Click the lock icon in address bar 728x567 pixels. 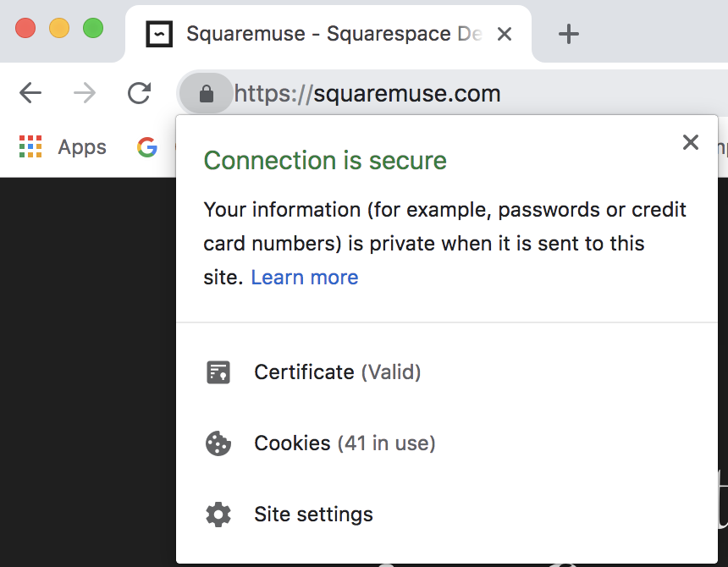tap(207, 93)
